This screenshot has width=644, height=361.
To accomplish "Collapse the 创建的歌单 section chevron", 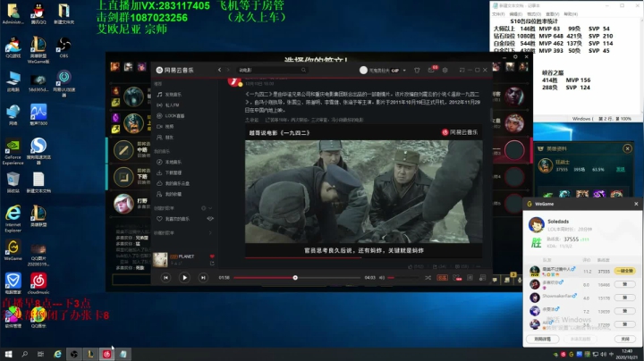I will coord(210,208).
